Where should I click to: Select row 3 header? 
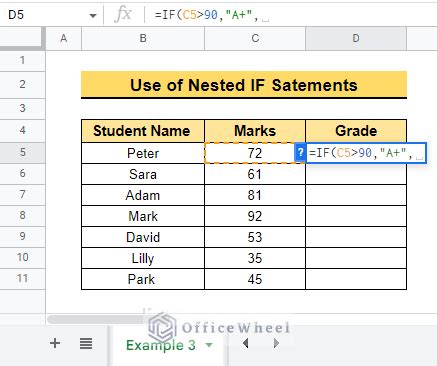point(22,108)
